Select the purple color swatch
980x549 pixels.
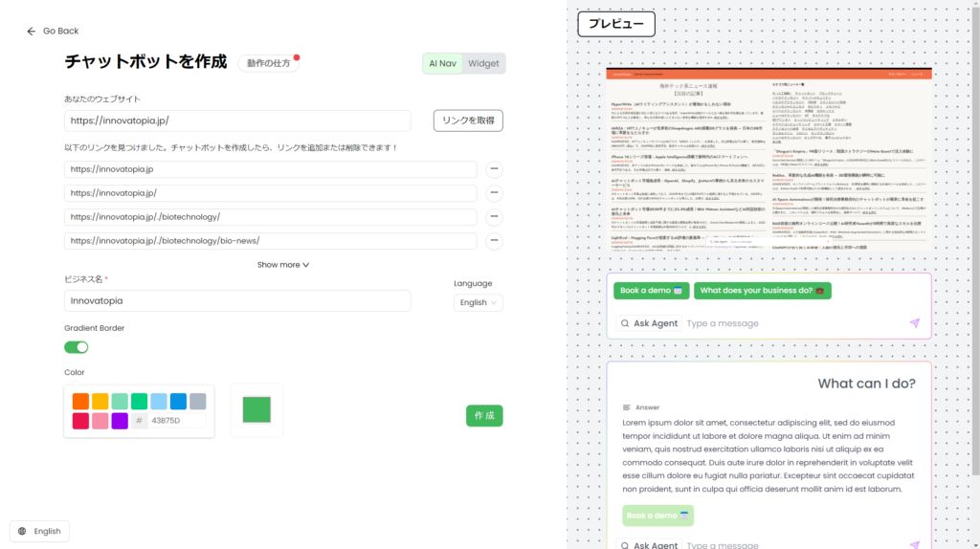[x=120, y=420]
